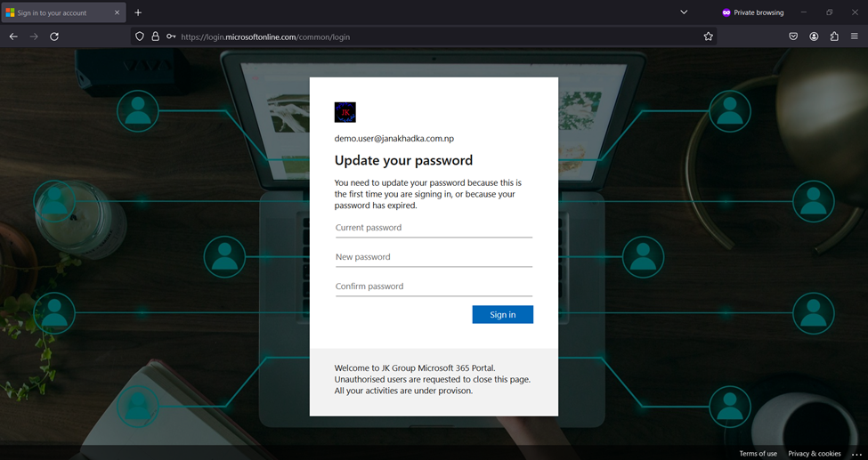868x460 pixels.
Task: Go back using browser back arrow
Action: coord(13,36)
